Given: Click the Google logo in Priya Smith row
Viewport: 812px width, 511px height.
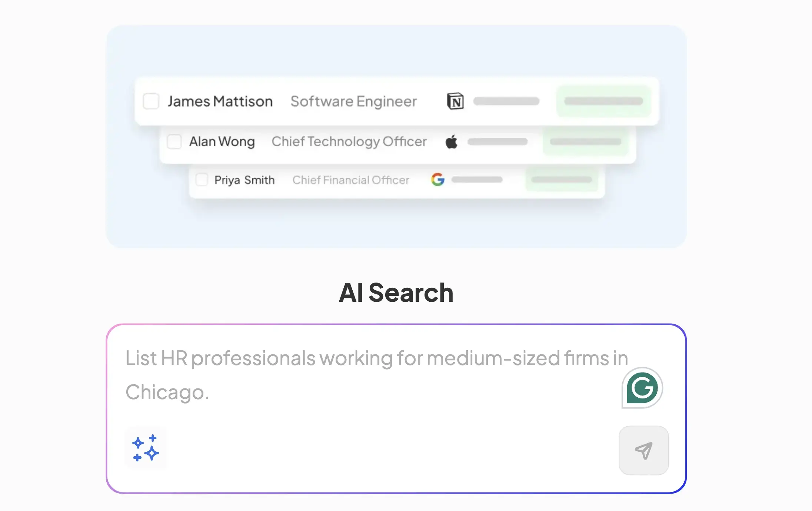Looking at the screenshot, I should point(438,180).
